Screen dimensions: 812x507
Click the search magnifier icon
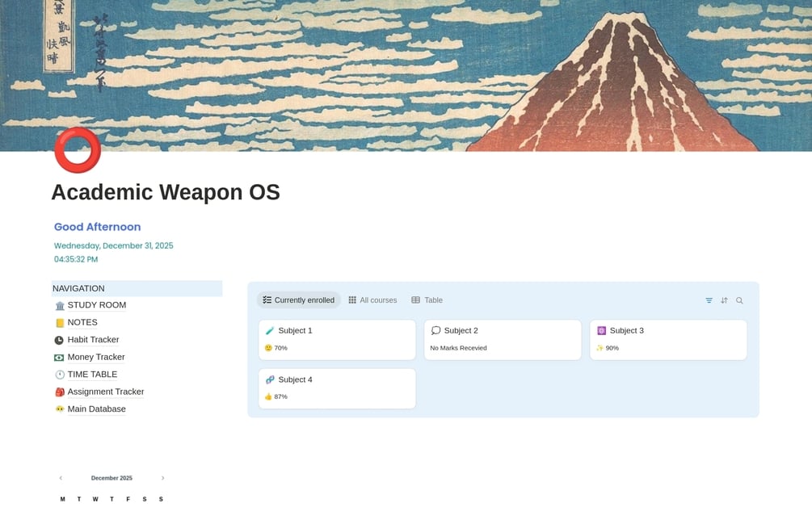pyautogui.click(x=739, y=300)
